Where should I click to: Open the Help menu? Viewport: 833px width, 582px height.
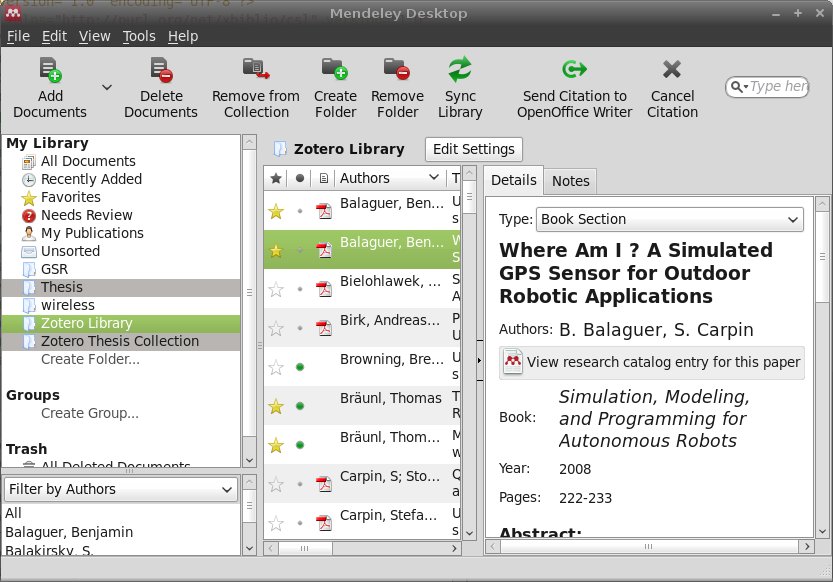[183, 36]
